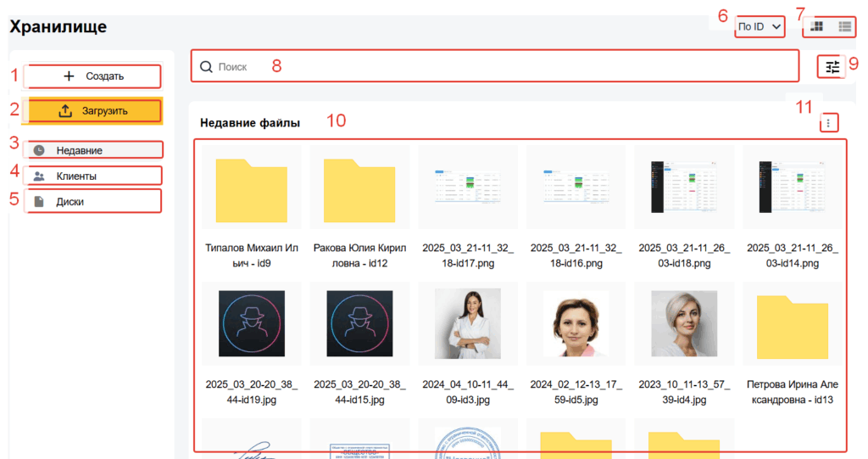
Task: Select thumbnail 2025_03_20-20_38_44-id19.jpg
Action: pos(251,324)
